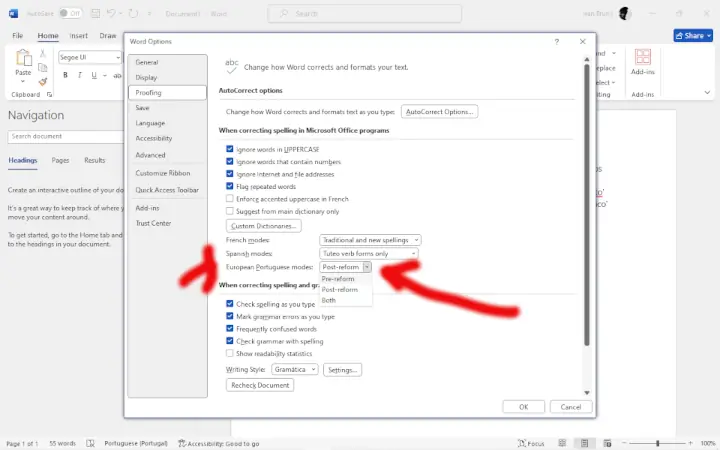
Task: Toggle Underline formatting in ribbon
Action: click(94, 75)
